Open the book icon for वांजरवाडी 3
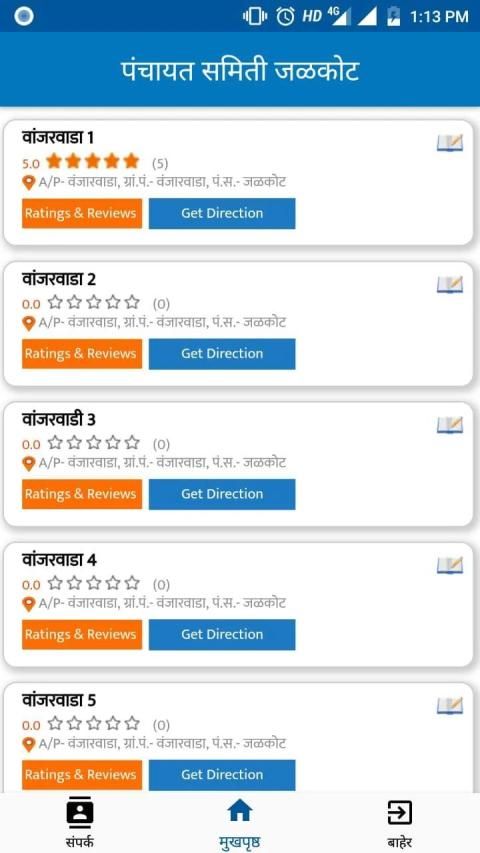 point(450,425)
